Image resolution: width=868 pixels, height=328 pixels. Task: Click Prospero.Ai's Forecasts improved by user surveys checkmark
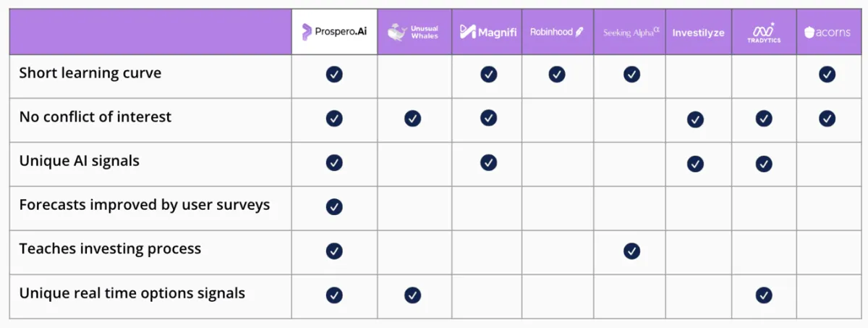click(x=334, y=206)
